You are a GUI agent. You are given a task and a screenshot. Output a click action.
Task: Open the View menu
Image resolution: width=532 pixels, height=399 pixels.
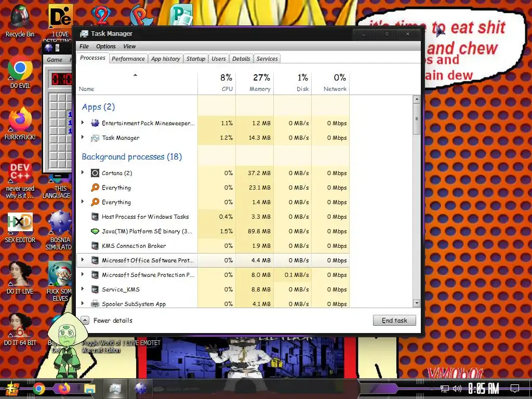[129, 46]
